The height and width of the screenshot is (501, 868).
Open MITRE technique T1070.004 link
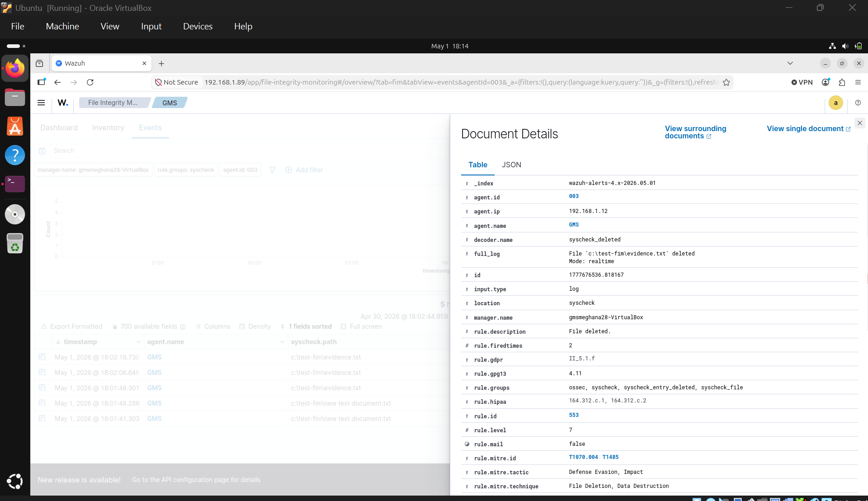click(x=583, y=457)
